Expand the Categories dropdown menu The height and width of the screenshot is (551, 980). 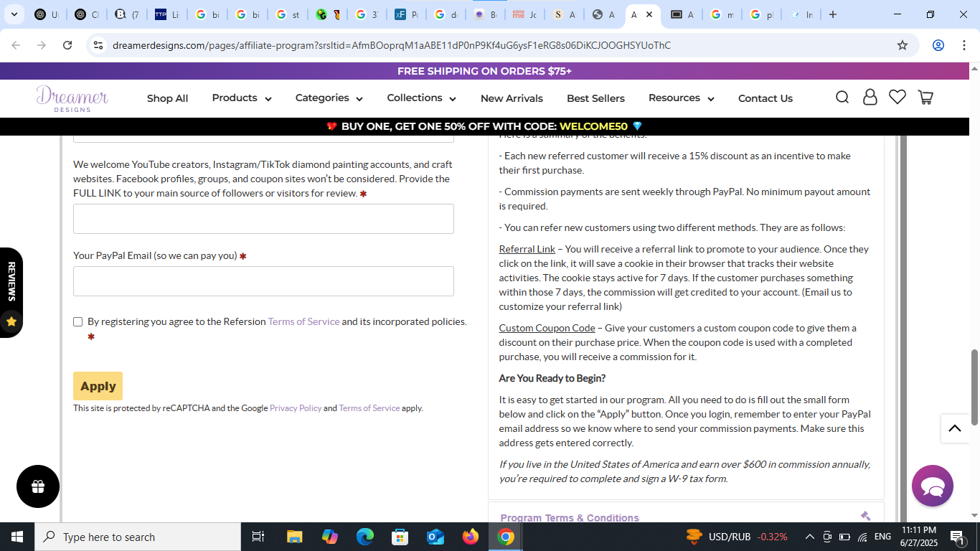[x=329, y=98]
